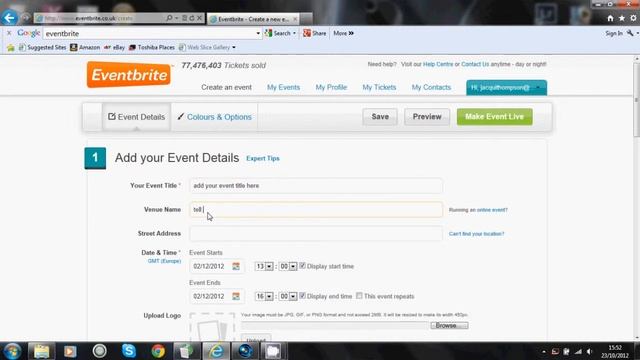Open Skype from the taskbar
Image resolution: width=640 pixels, height=360 pixels.
[129, 351]
